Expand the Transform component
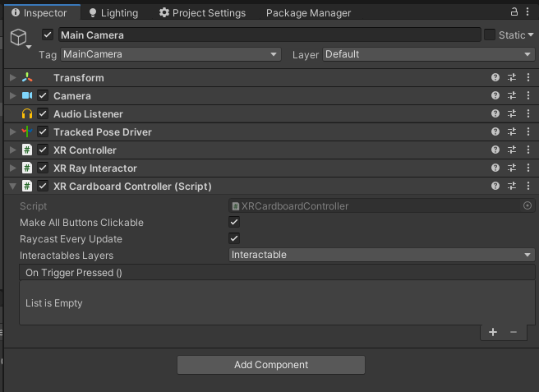539x392 pixels. [12, 77]
